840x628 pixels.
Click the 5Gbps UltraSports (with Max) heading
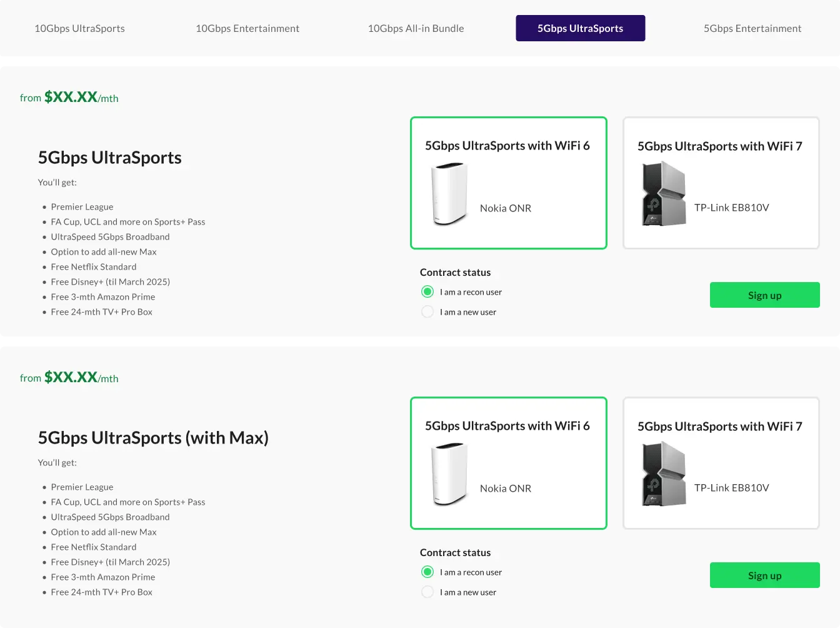click(153, 438)
